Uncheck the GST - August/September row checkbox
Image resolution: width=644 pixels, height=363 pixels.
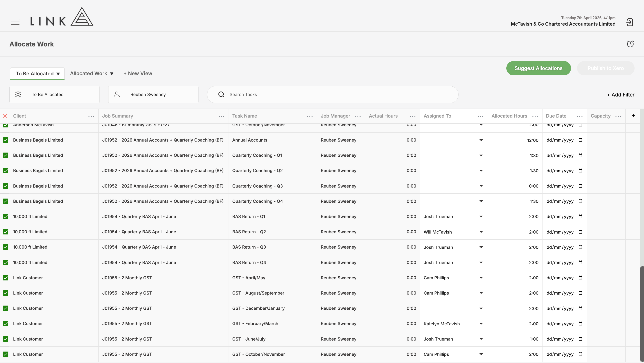(5, 293)
